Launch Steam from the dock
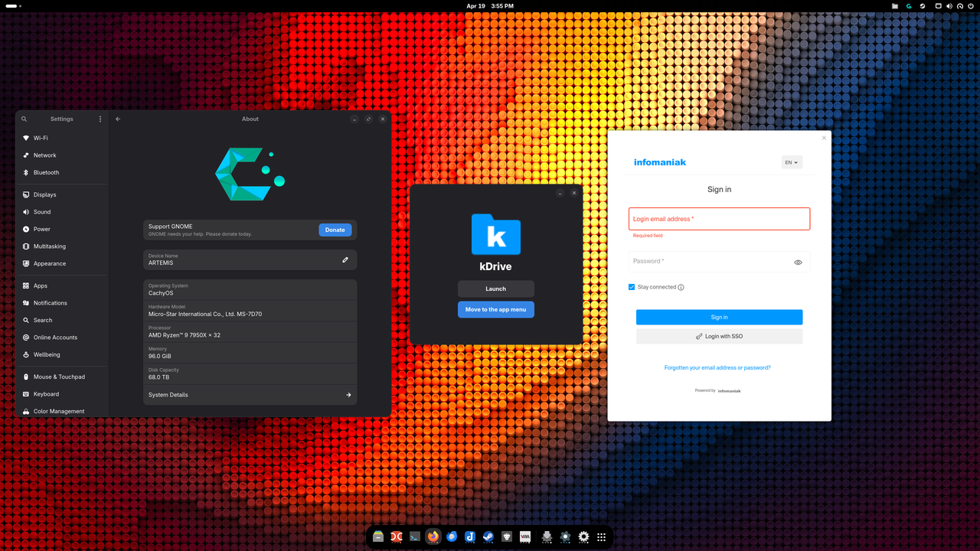Image resolution: width=980 pixels, height=551 pixels. click(488, 537)
